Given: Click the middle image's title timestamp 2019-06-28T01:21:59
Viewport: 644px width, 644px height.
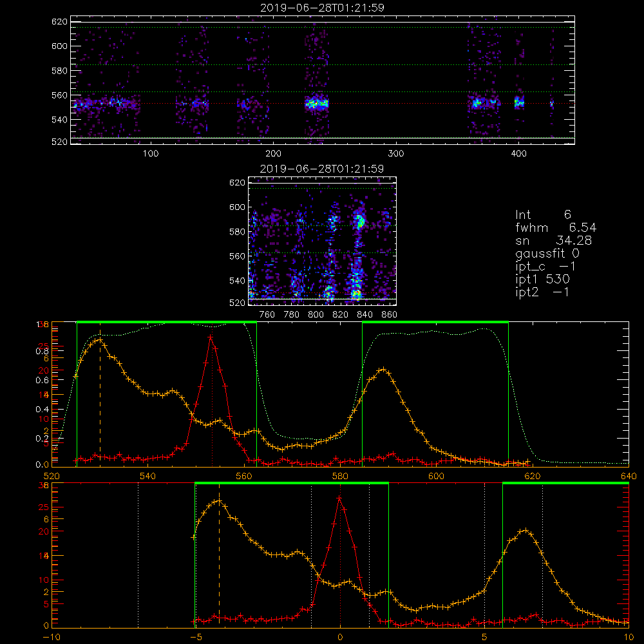Looking at the screenshot, I should (322, 169).
